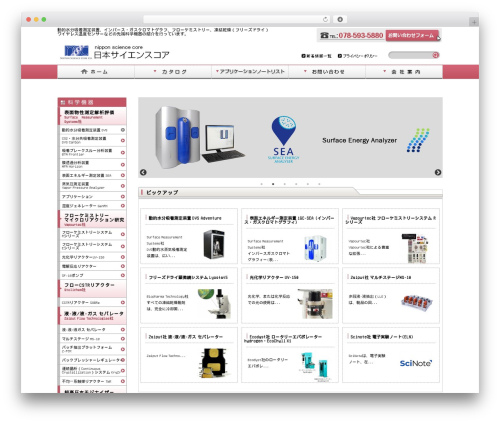This screenshot has height=423, width=500.
Task: Open the iGC-SEA インバース・ガスクロマトグラフィ card title
Action: coord(289,220)
